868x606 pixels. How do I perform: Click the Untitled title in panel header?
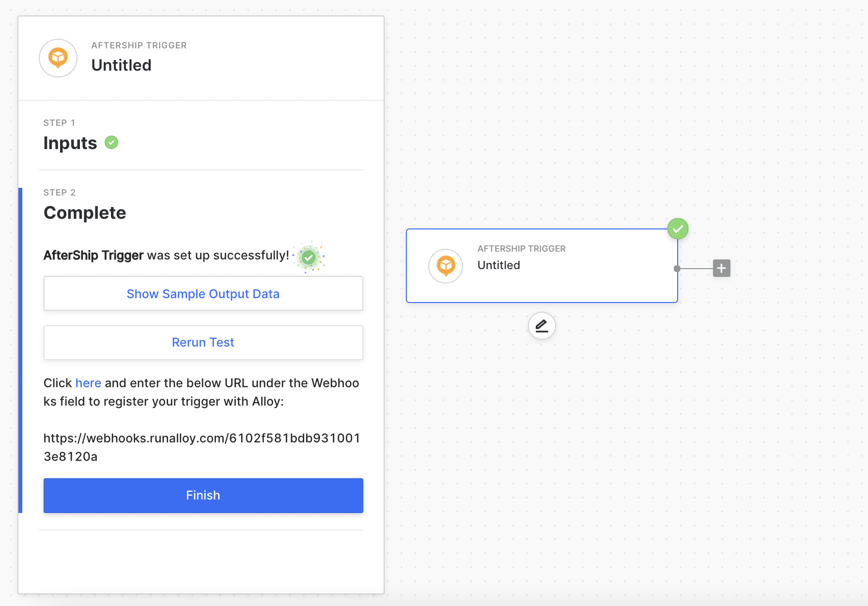(122, 65)
